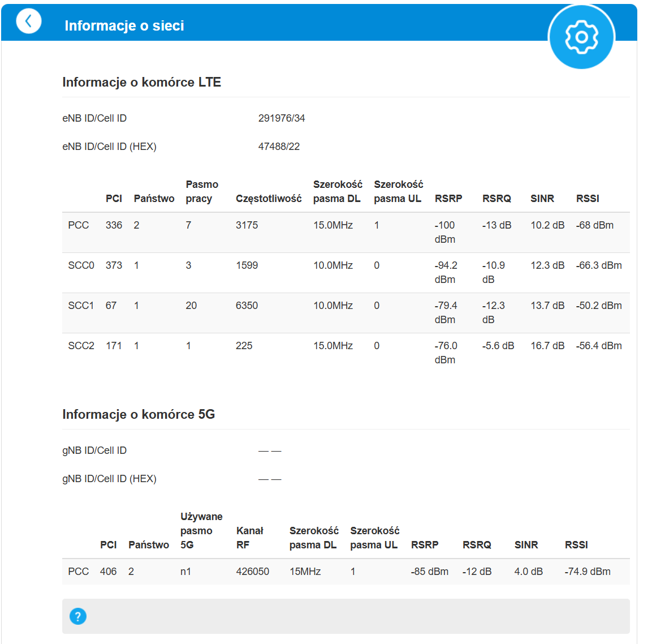
Task: Select the RSSI value -50.2 dBm
Action: pyautogui.click(x=599, y=306)
